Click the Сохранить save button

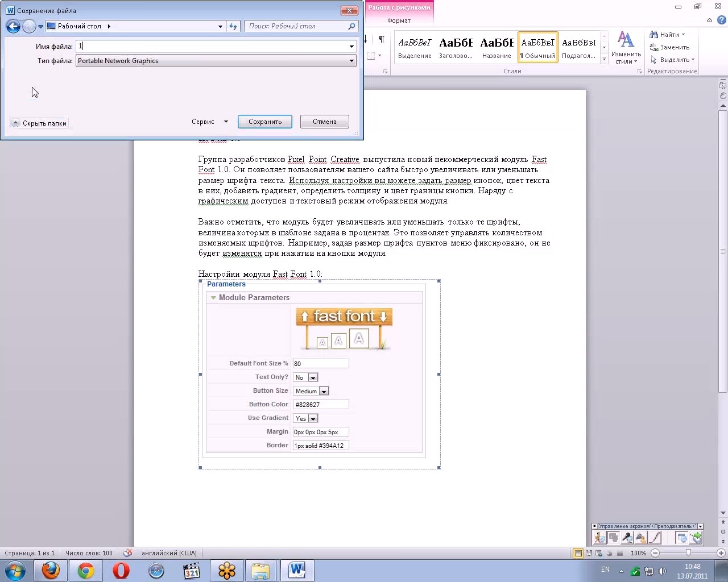[x=265, y=122]
